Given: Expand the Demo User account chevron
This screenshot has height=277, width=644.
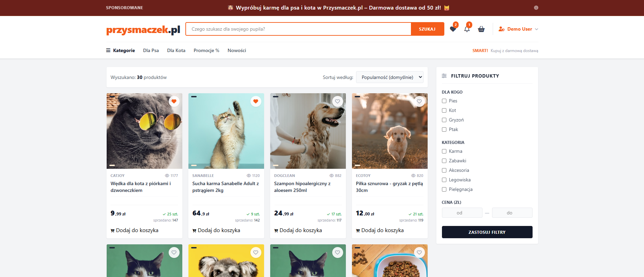Looking at the screenshot, I should click(x=537, y=29).
